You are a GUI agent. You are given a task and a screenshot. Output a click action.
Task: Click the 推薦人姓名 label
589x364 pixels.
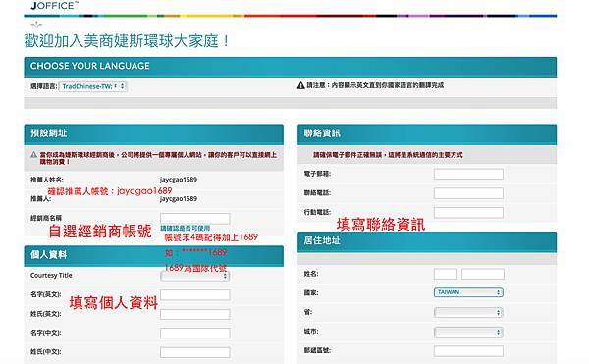(47, 180)
